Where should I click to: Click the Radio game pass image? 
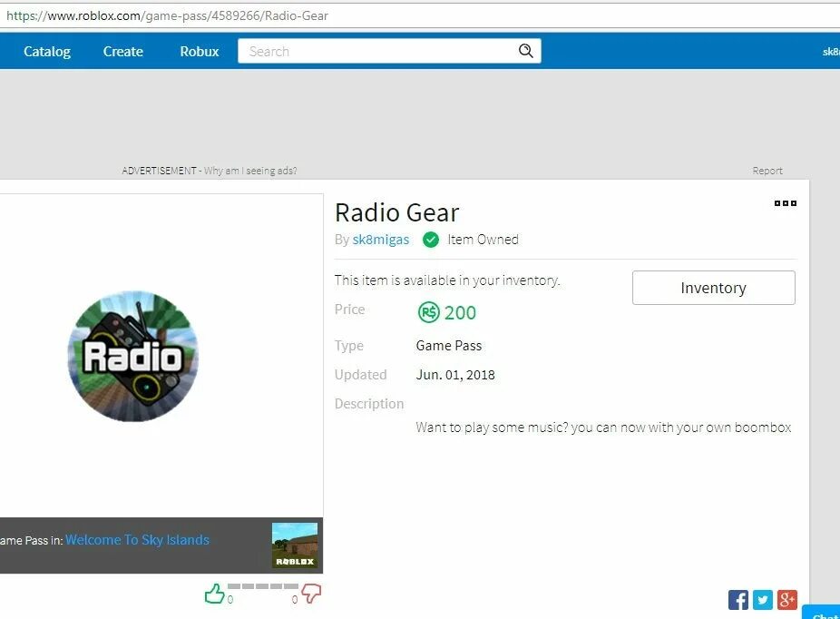(132, 356)
